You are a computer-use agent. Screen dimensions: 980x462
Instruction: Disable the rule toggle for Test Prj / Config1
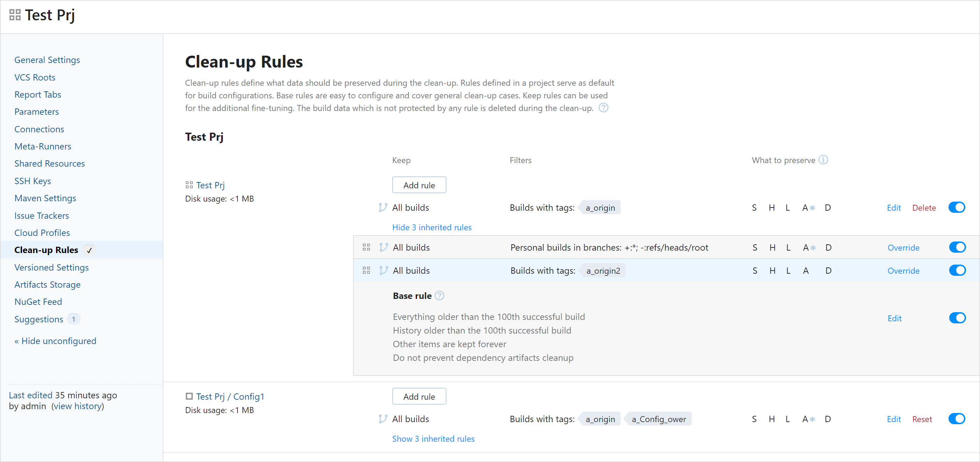(x=957, y=419)
